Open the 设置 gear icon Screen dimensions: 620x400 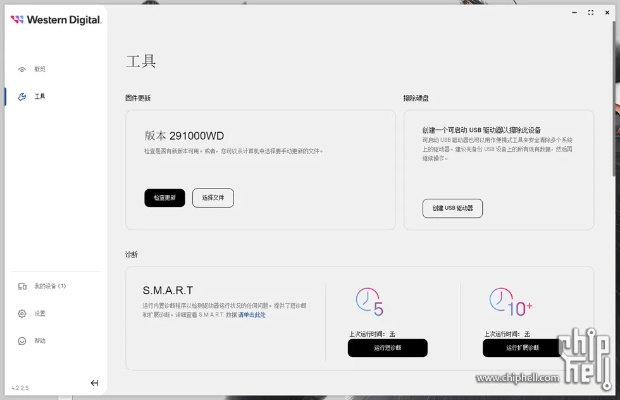[22, 313]
